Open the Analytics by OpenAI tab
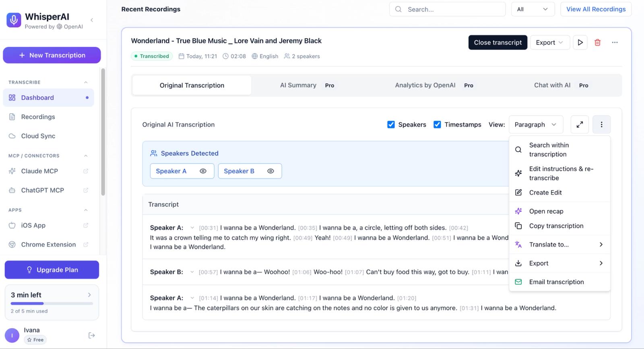The image size is (644, 349). (434, 85)
